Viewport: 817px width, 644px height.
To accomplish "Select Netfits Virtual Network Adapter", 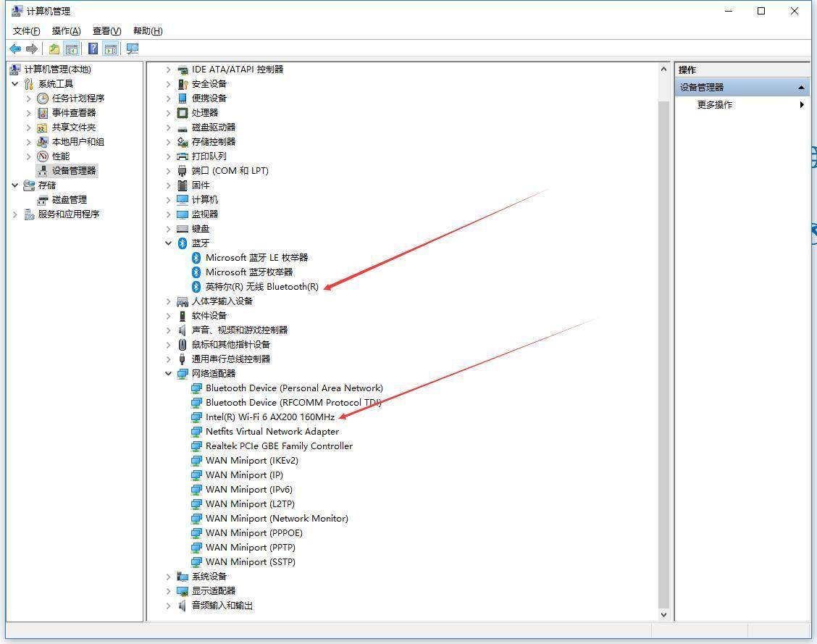I will [272, 432].
